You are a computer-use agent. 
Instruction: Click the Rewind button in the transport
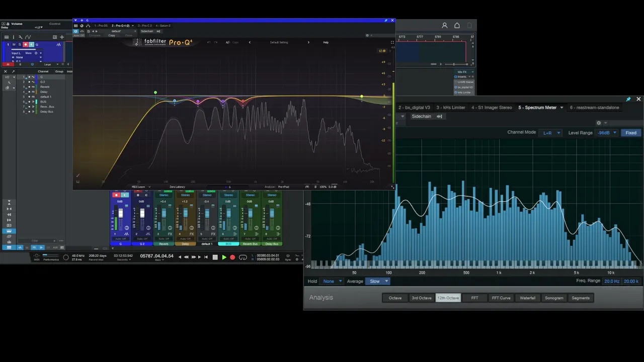[186, 257]
